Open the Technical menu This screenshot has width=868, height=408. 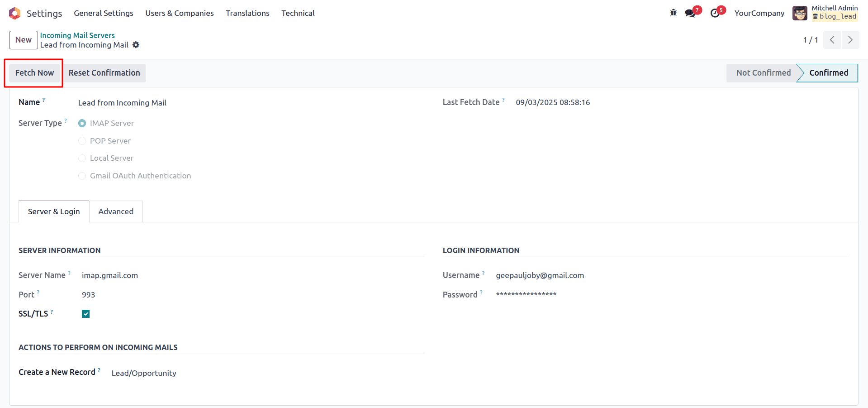point(298,13)
